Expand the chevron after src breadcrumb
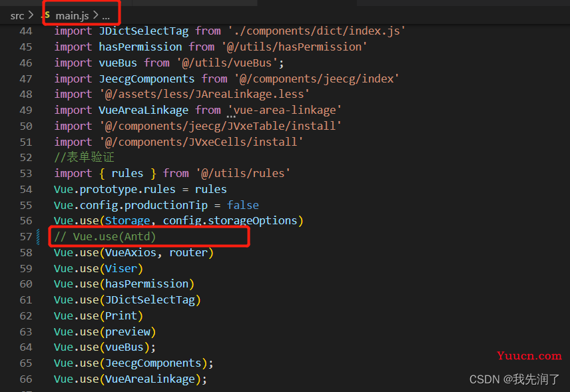The height and width of the screenshot is (392, 570). [31, 15]
